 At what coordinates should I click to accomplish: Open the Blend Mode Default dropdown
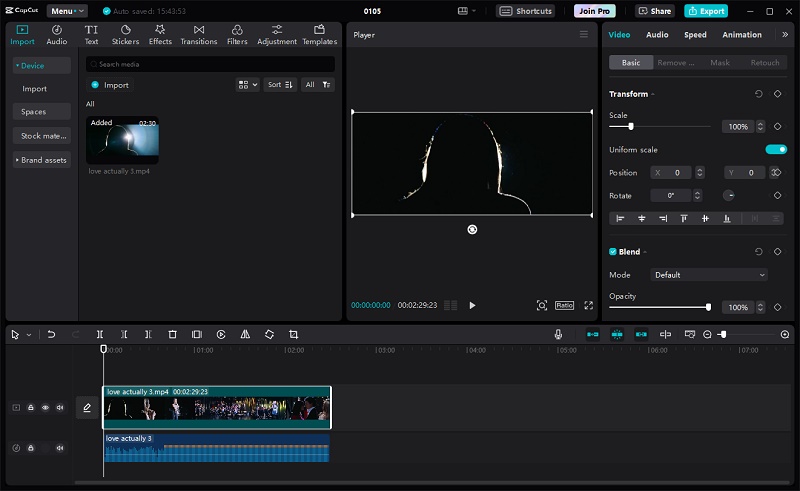pyautogui.click(x=709, y=275)
